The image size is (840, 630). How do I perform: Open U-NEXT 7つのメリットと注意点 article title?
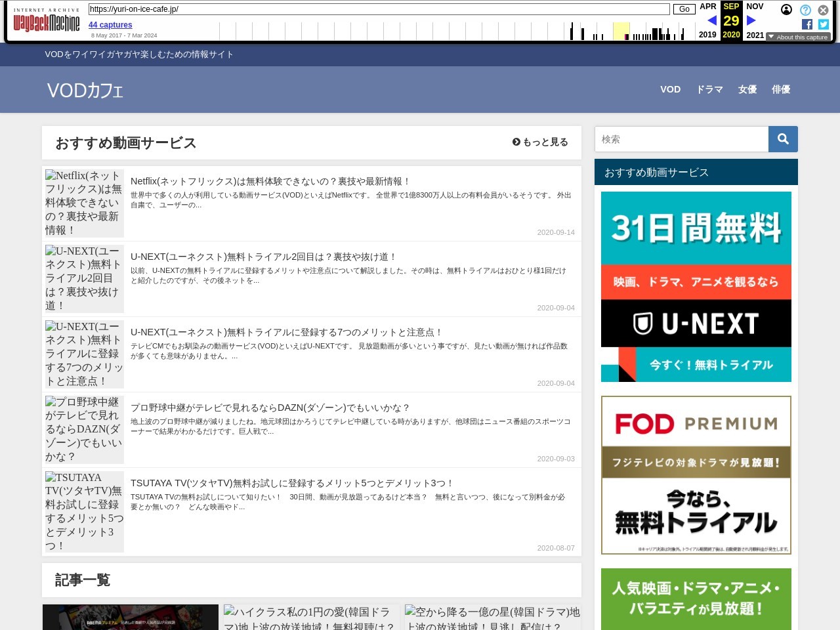(x=287, y=332)
